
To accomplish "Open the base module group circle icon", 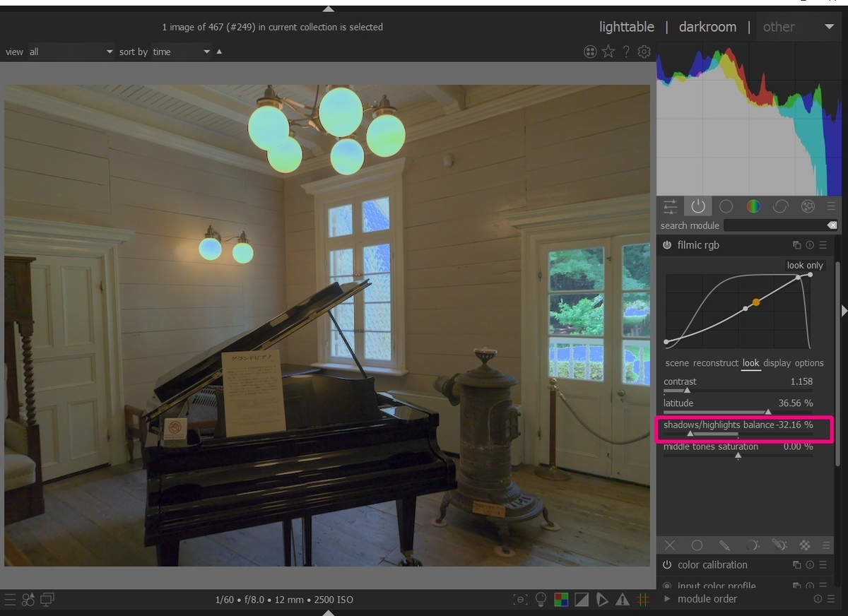I will click(x=726, y=206).
